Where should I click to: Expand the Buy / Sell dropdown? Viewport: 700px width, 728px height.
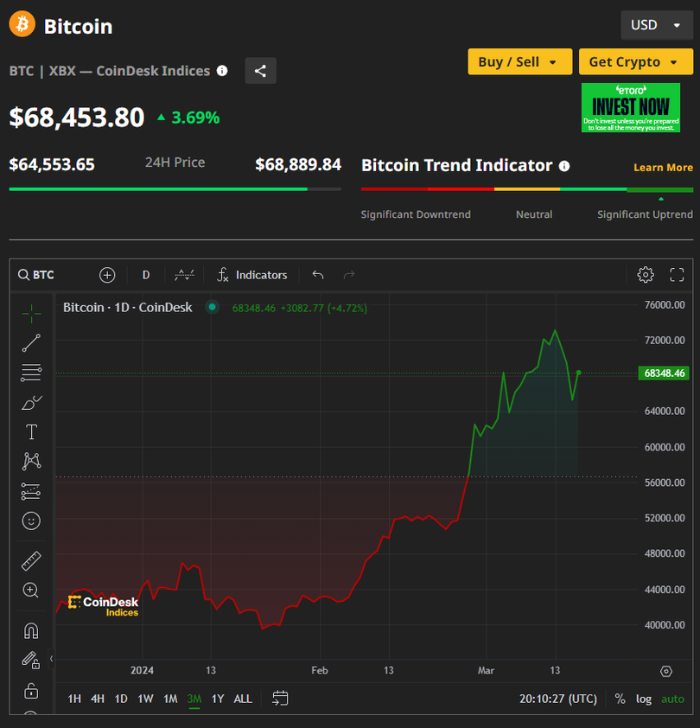coord(519,62)
